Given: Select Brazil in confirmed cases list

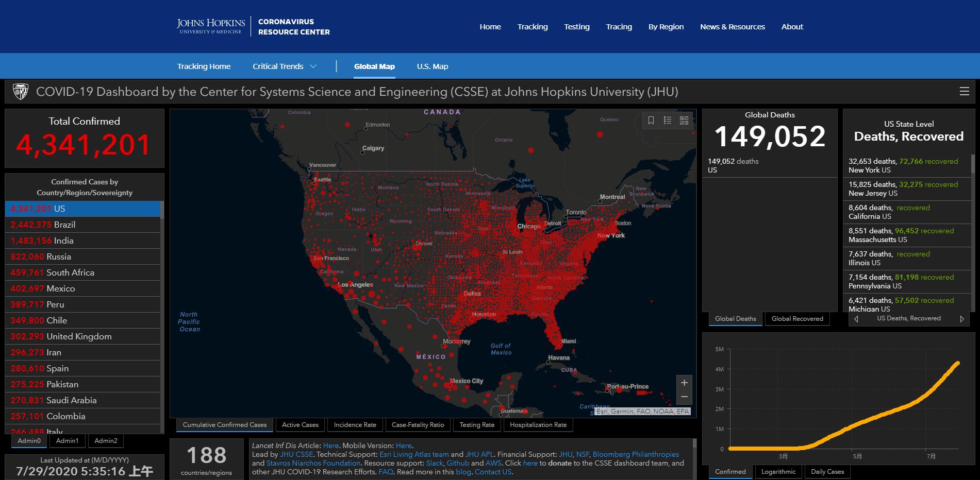Looking at the screenshot, I should (83, 225).
